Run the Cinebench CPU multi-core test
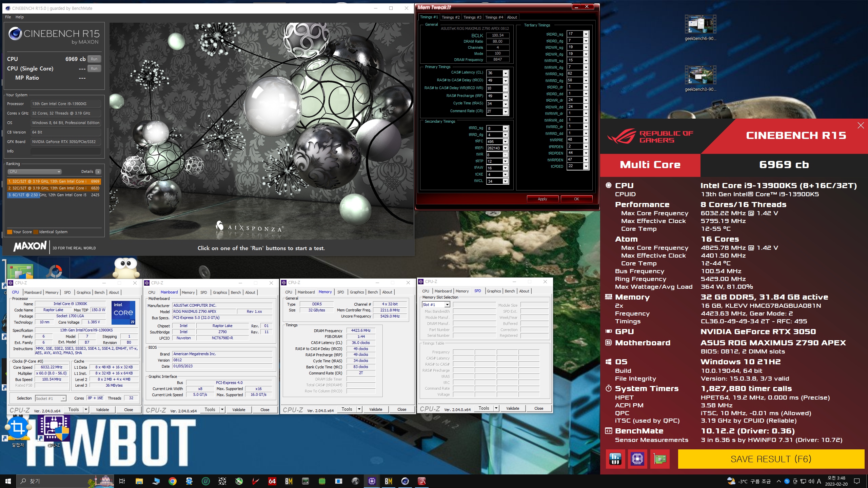The height and width of the screenshot is (488, 868). 94,59
